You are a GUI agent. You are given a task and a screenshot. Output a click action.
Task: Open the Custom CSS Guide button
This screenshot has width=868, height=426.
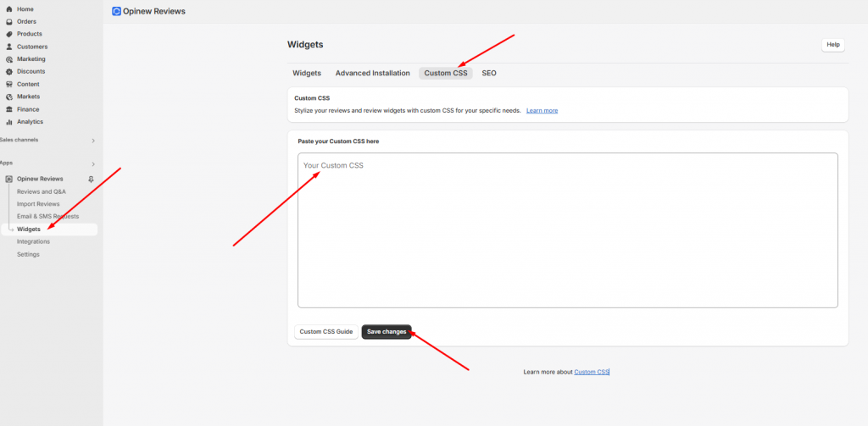pos(325,332)
